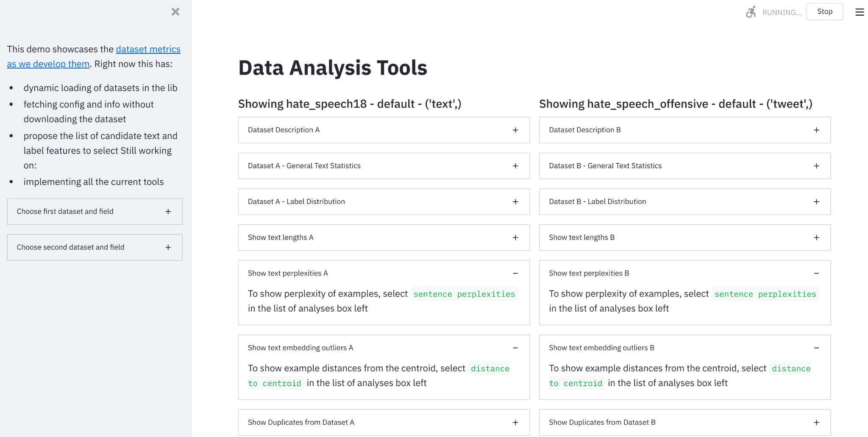868x437 pixels.
Task: Expand Dataset Description B plus icon
Action: [816, 130]
